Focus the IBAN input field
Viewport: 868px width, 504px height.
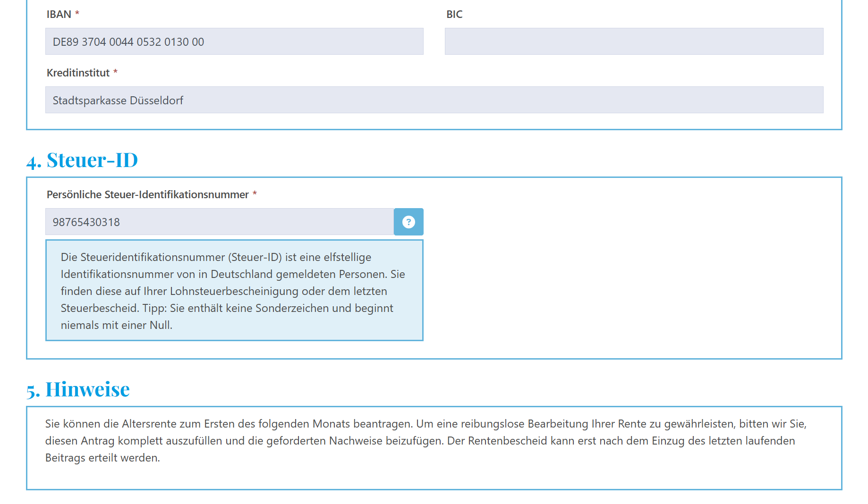[234, 42]
